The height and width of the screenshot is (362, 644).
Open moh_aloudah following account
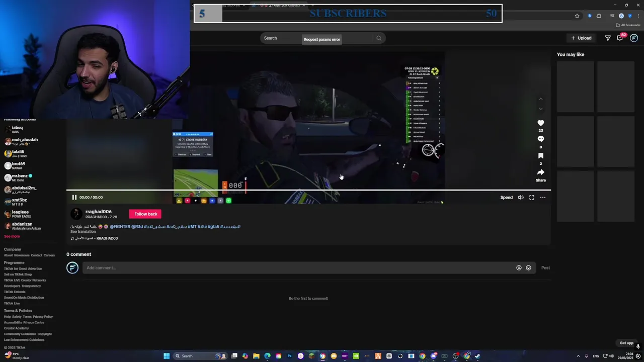click(x=21, y=141)
